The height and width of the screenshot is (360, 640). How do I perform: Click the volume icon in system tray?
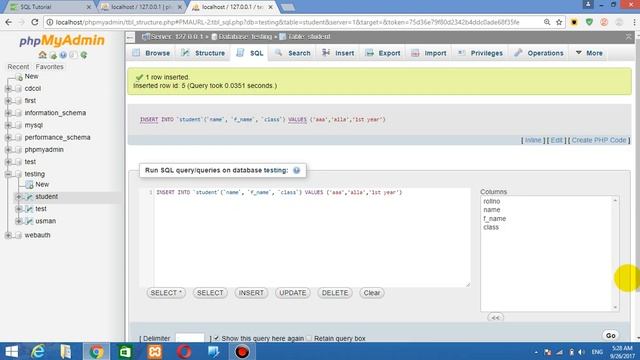click(x=581, y=352)
